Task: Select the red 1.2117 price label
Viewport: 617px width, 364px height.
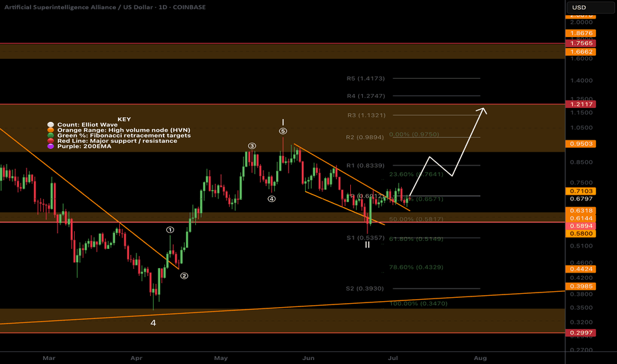Action: pyautogui.click(x=581, y=105)
